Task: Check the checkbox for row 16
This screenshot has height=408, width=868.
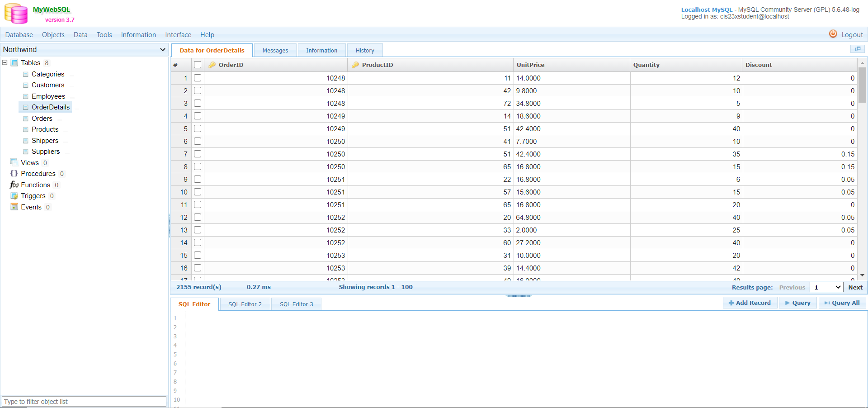Action: pyautogui.click(x=198, y=268)
